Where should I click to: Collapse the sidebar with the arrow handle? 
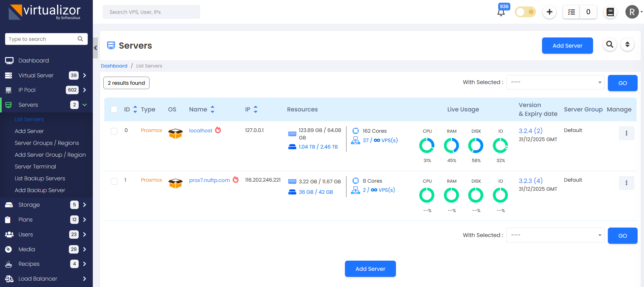pos(96,48)
